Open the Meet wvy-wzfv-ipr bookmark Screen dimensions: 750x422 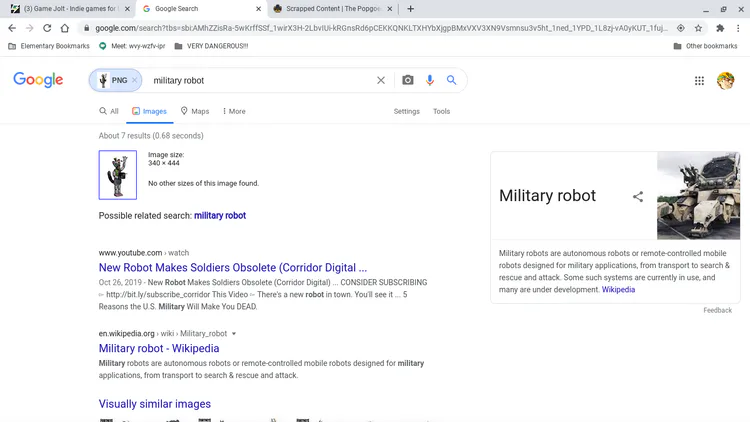coord(132,46)
